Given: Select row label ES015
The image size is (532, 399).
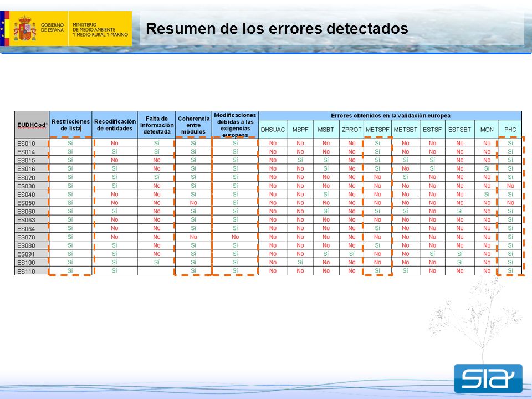Looking at the screenshot, I should coord(26,160).
